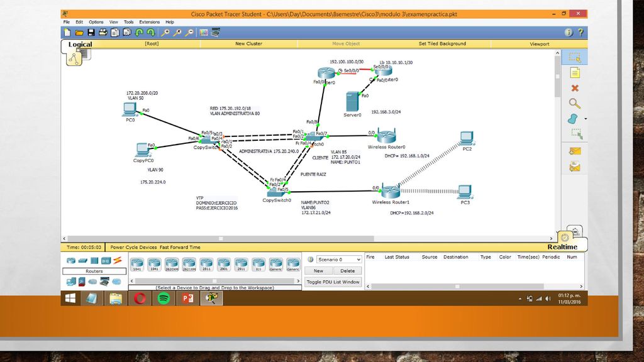Open Opera browser from the taskbar
Viewport: 644px width, 362px height.
(140, 299)
